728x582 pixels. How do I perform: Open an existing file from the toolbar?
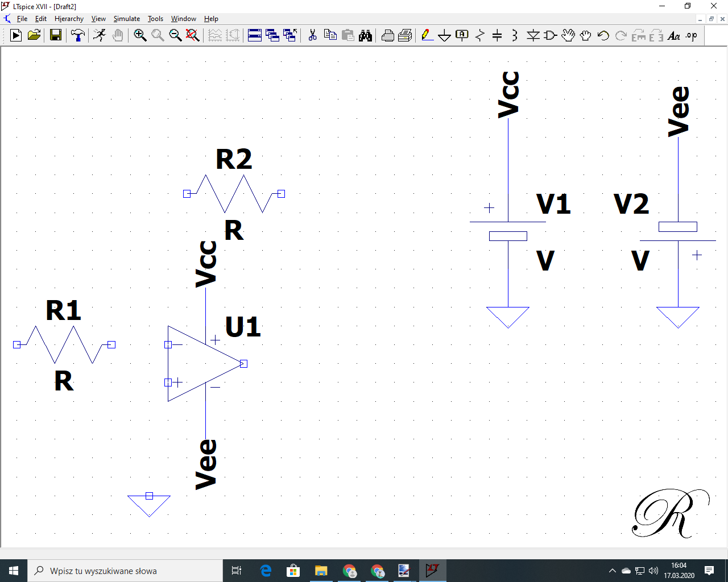point(34,35)
